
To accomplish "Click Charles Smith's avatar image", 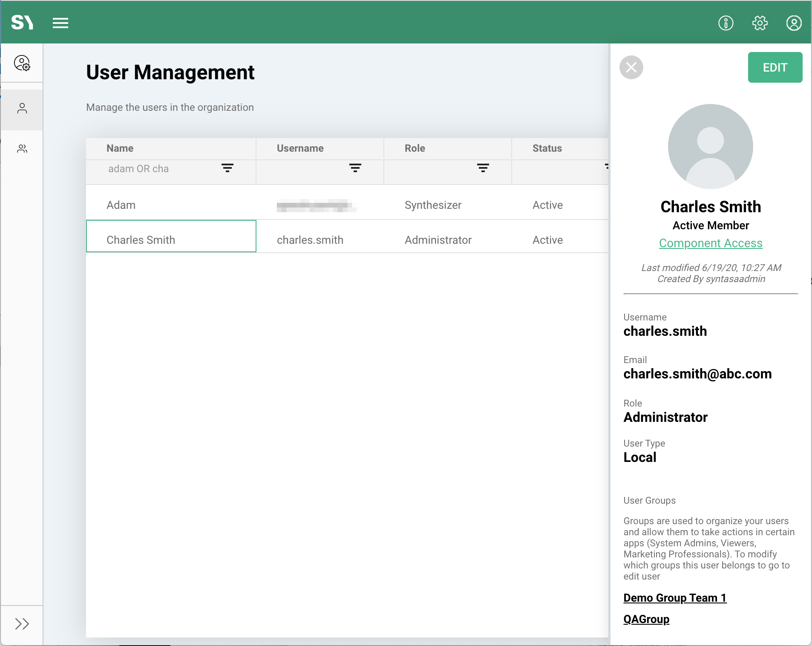I will (x=709, y=146).
